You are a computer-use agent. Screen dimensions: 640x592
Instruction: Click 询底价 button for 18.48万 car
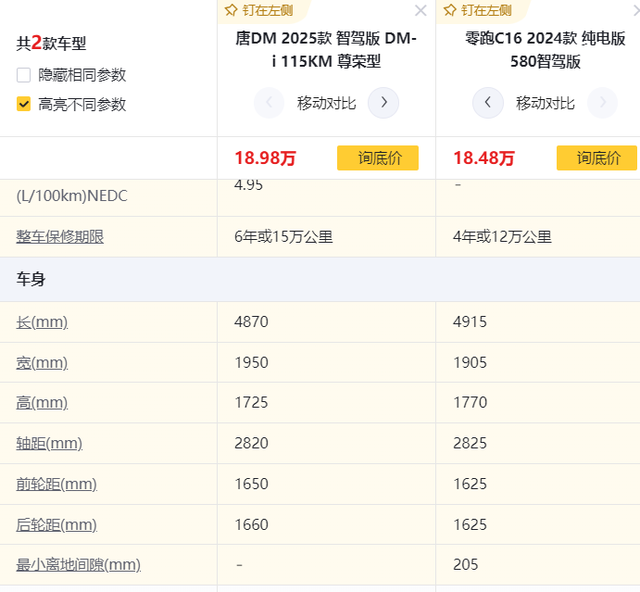pyautogui.click(x=596, y=158)
